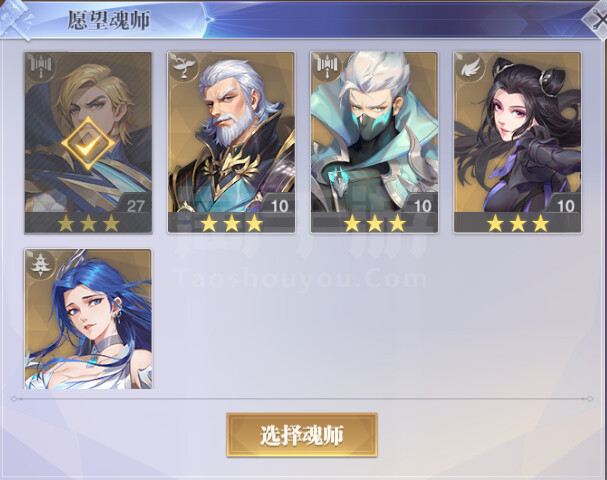Screen dimensions: 607x480
Task: Select the masked teal-cloaked soul master card
Action: (374, 143)
